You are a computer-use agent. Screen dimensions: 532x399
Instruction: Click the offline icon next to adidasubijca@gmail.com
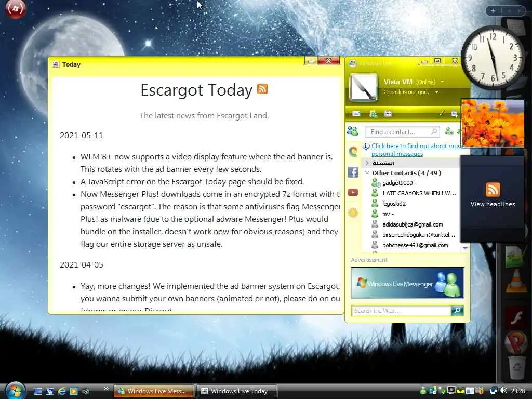click(x=375, y=224)
